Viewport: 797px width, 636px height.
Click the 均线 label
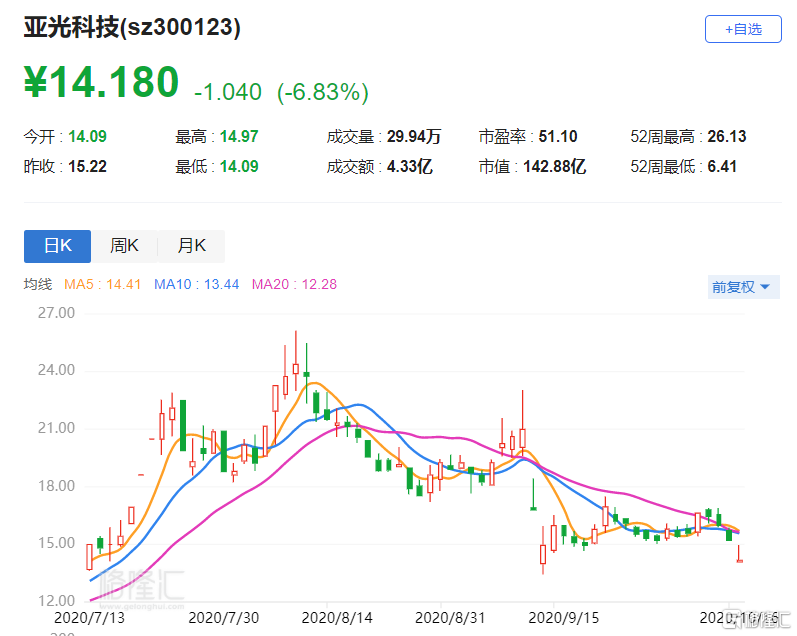(x=38, y=284)
